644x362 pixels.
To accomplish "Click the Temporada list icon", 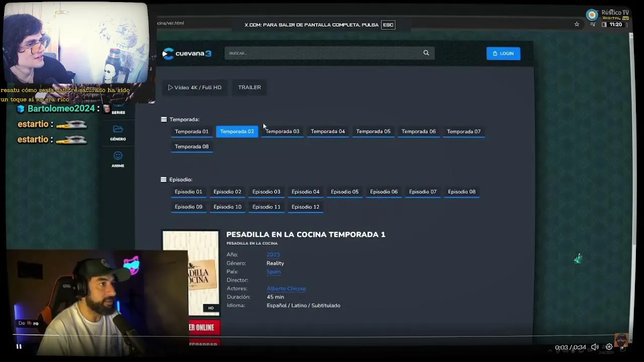I will coord(164,120).
